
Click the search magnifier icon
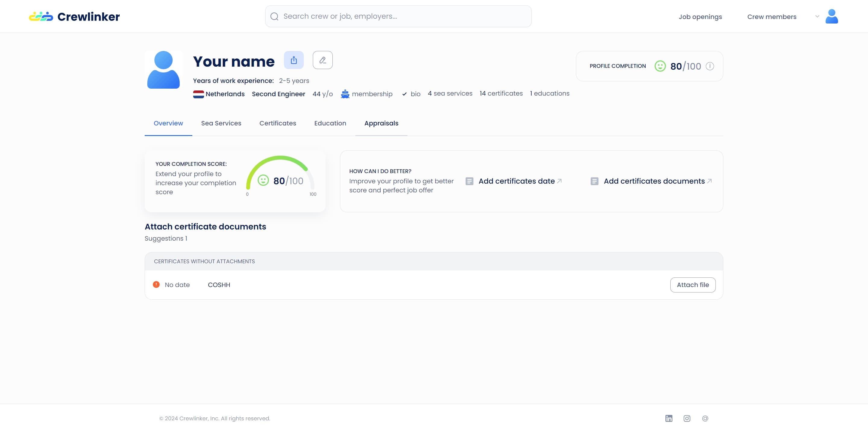274,16
